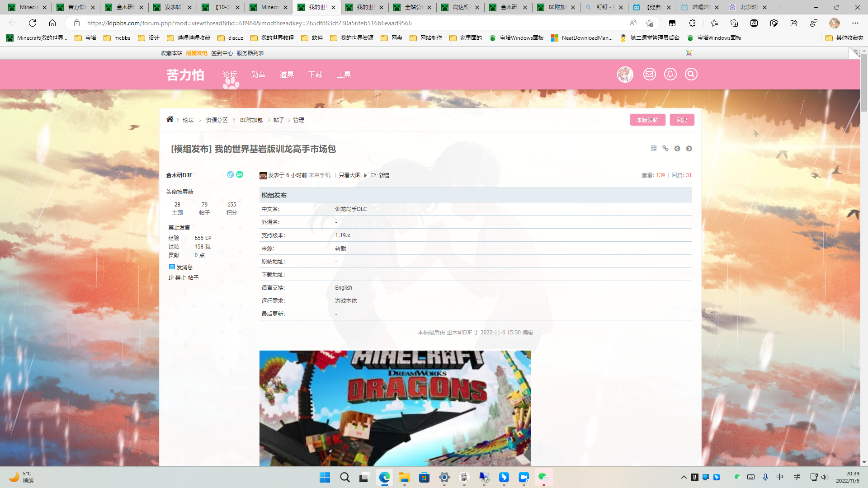Click the 本版发帖 post button
Screen dimensions: 868x488
(x=647, y=120)
